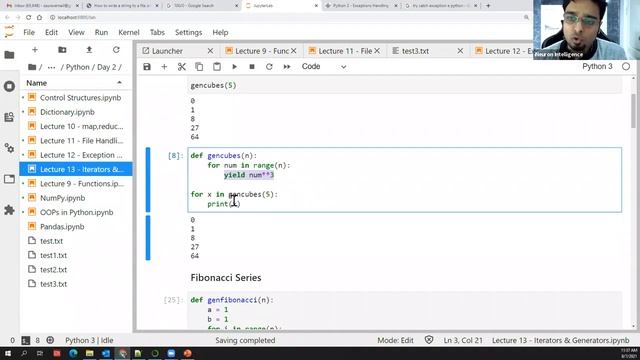
Task: Click the Fibonacci Series heading cell
Action: point(226,278)
